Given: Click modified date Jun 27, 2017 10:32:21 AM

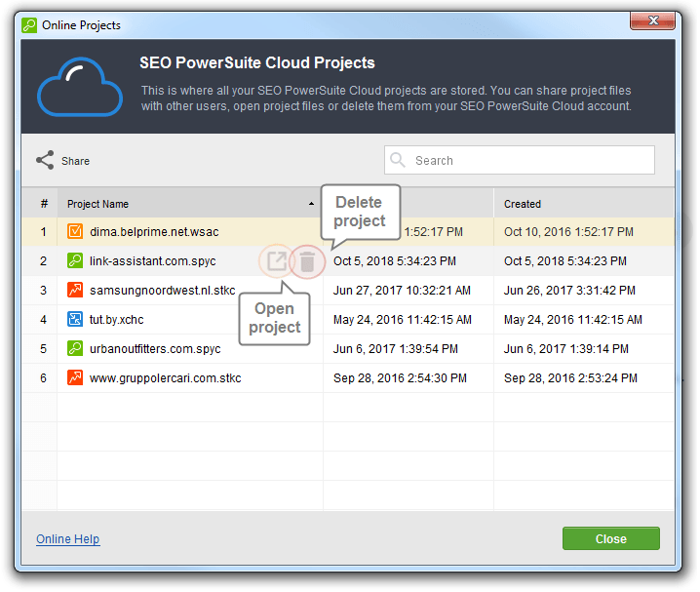Looking at the screenshot, I should pyautogui.click(x=402, y=291).
